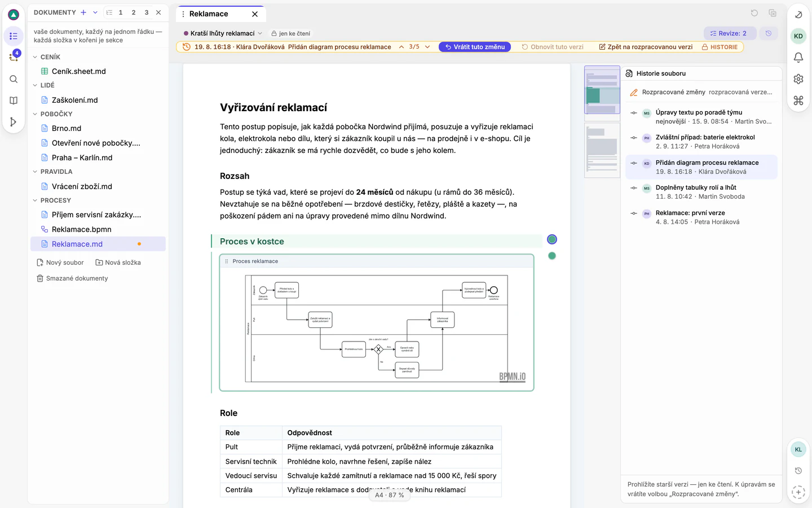Open the Reklamace tab's three-dot menu
Screen dimensions: 812x508
(x=183, y=14)
